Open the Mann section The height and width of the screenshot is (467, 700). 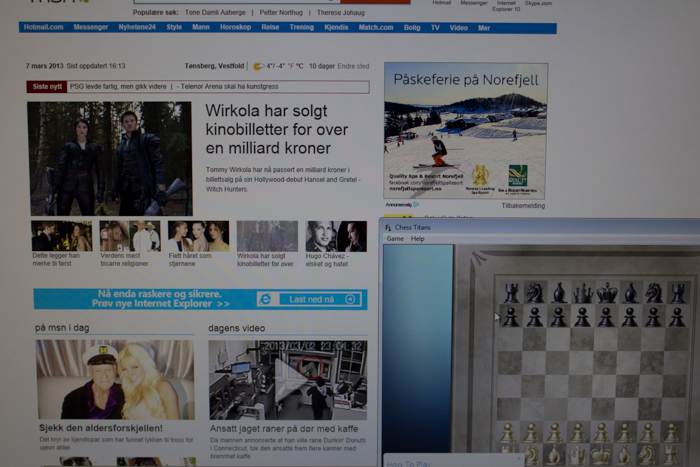pos(201,27)
